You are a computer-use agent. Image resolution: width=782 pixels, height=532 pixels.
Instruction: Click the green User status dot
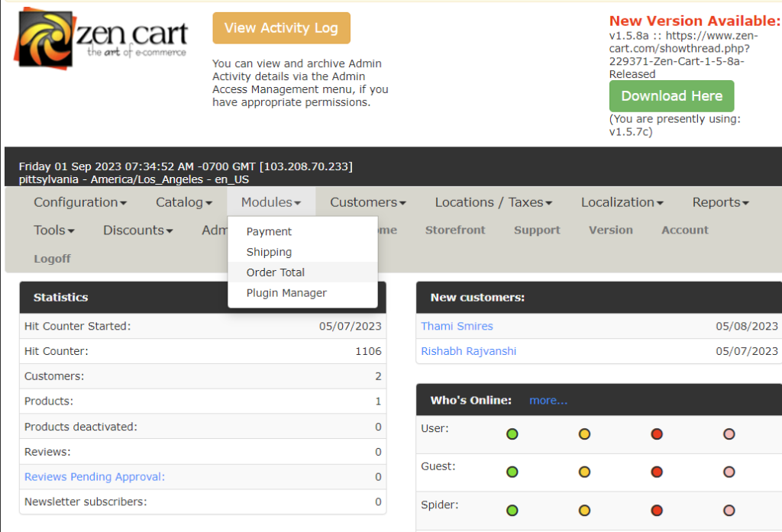512,434
